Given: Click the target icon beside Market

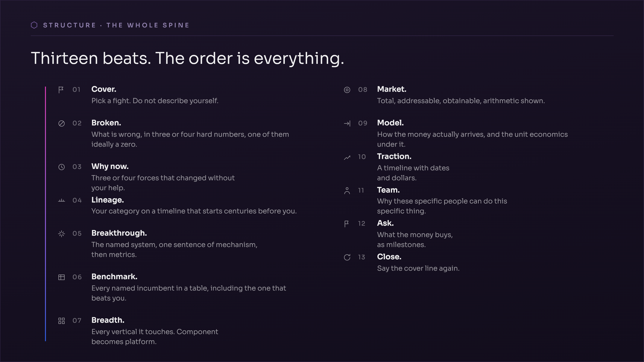Looking at the screenshot, I should point(347,90).
